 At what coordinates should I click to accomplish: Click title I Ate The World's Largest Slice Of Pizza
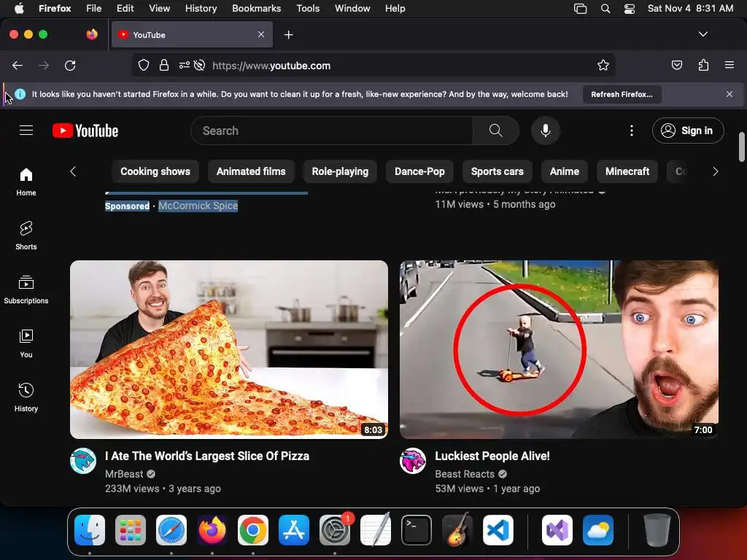207,456
